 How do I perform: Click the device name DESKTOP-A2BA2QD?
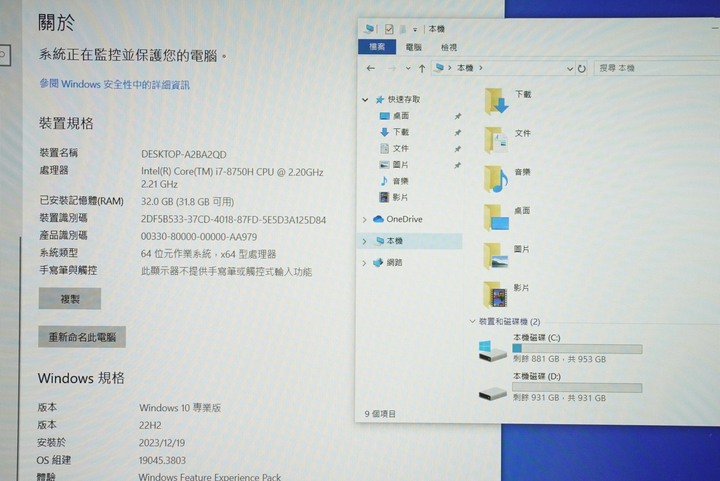click(x=184, y=154)
